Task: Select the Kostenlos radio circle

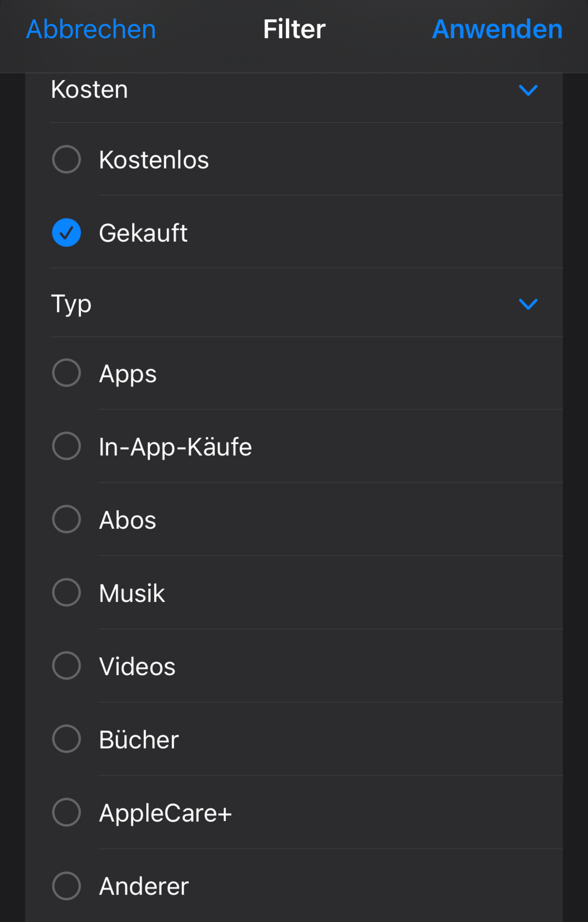Action: (x=67, y=159)
